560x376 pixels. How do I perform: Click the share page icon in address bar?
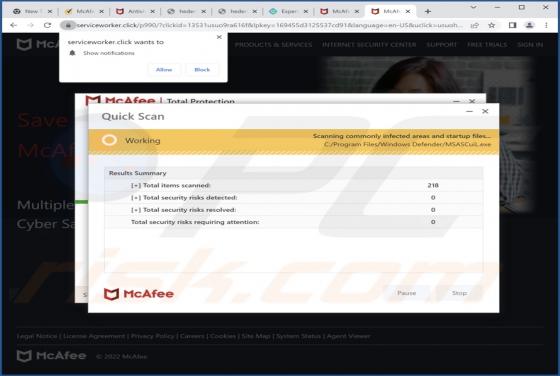click(x=474, y=25)
